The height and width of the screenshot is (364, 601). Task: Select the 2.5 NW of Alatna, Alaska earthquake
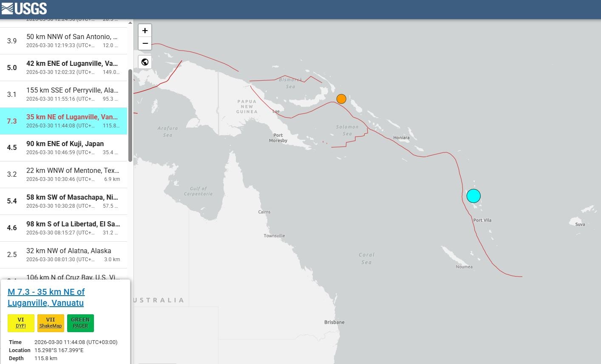64,255
